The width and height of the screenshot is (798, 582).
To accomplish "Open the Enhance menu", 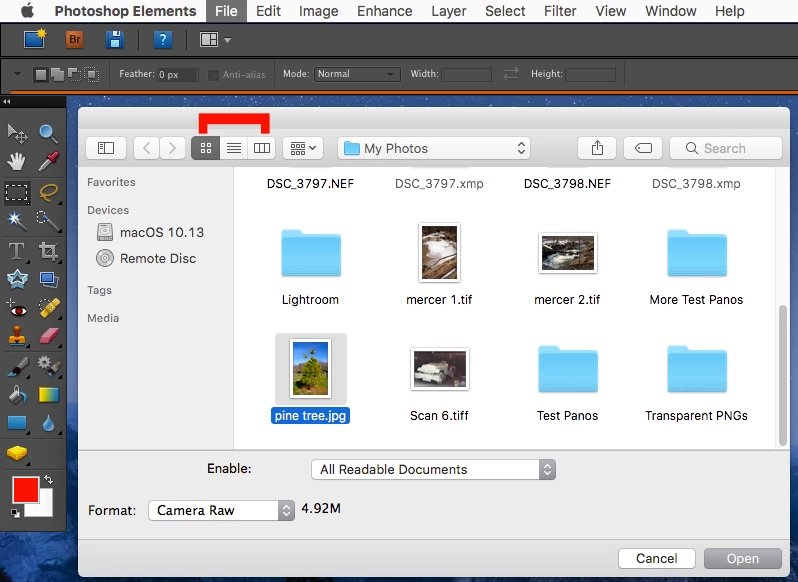I will point(385,11).
